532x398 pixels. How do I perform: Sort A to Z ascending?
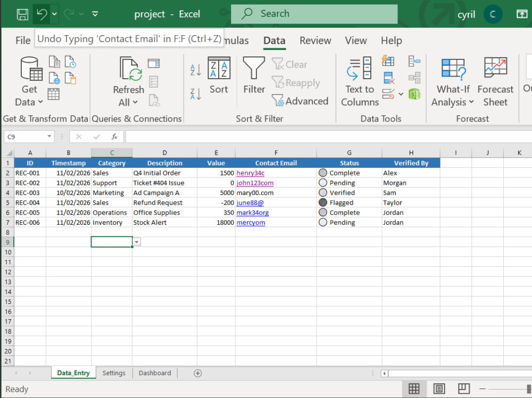tap(196, 70)
